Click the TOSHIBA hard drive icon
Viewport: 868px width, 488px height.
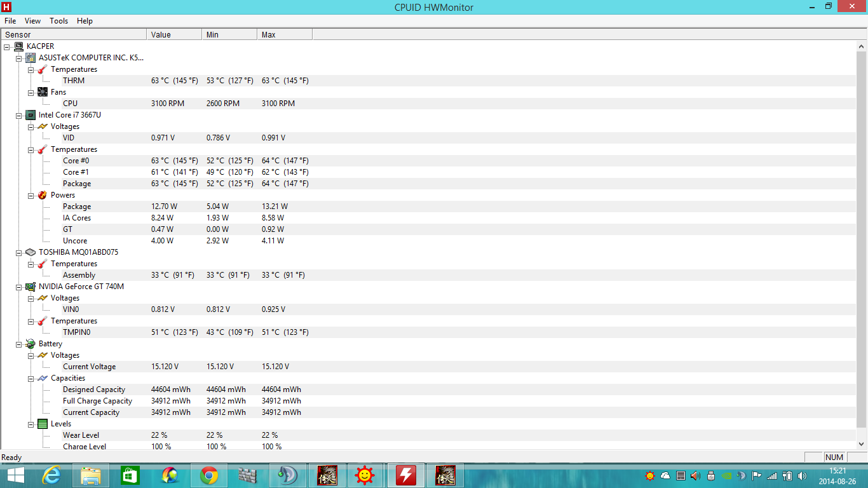[x=31, y=252]
